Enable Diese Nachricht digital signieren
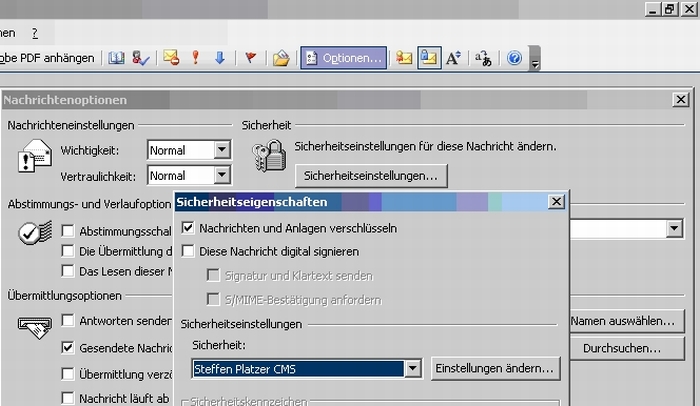This screenshot has width=700, height=406. 188,252
